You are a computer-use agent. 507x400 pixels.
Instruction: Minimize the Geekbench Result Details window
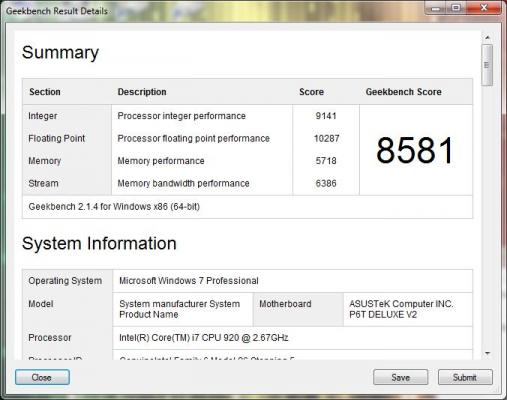pos(436,8)
